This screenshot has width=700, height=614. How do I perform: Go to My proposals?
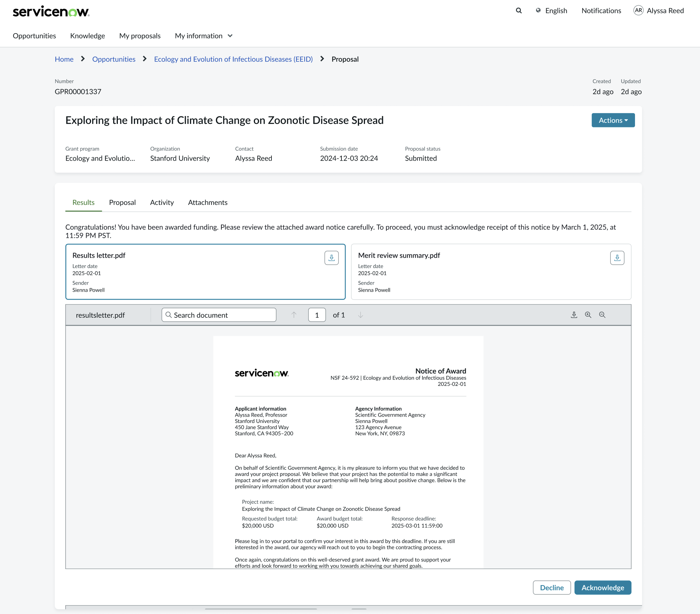tap(140, 36)
